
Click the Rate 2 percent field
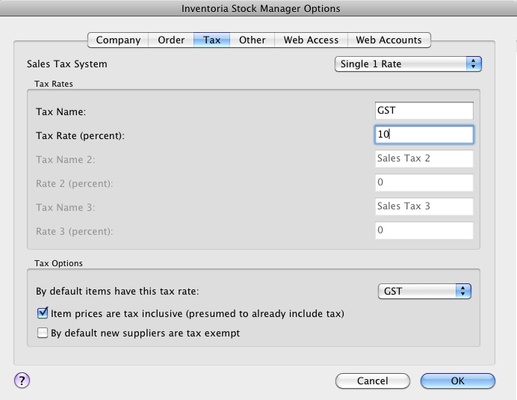pyautogui.click(x=424, y=183)
